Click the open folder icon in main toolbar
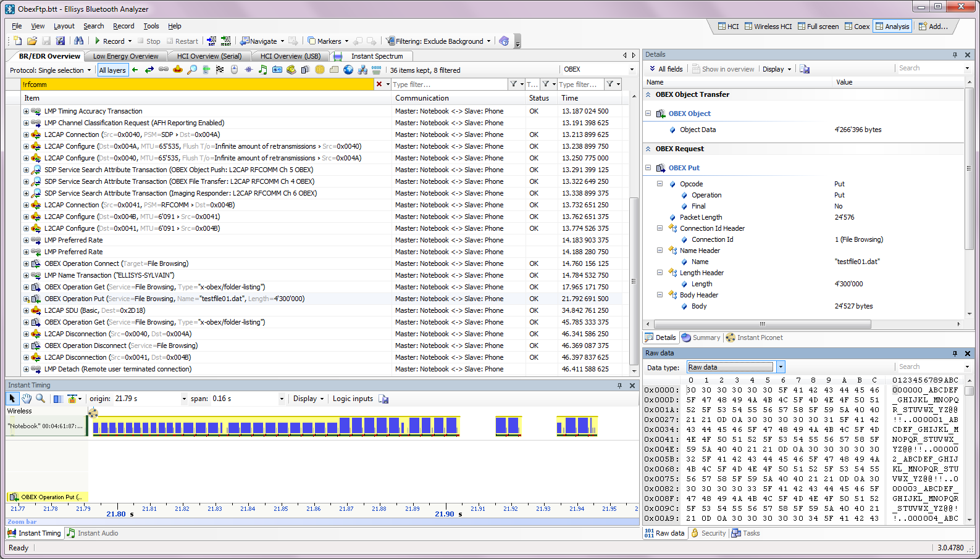The image size is (980, 559). pos(31,41)
